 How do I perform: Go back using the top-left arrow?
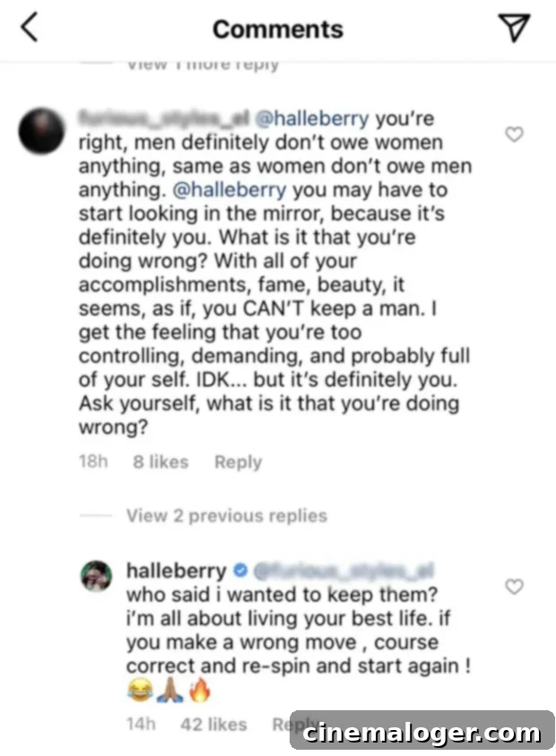[29, 28]
